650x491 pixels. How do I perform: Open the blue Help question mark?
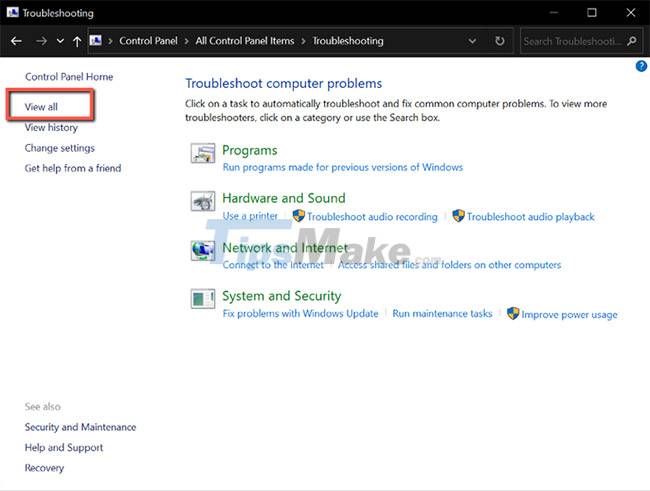click(x=641, y=66)
